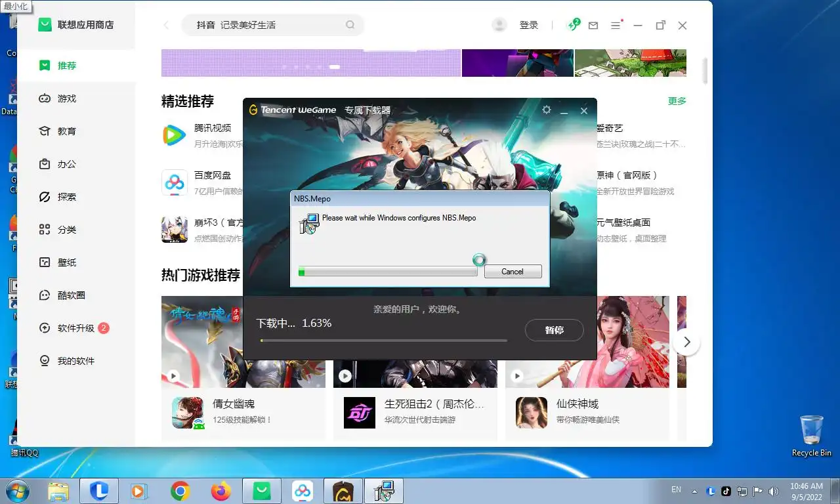Play the 仙侠神域 video preview

[517, 376]
